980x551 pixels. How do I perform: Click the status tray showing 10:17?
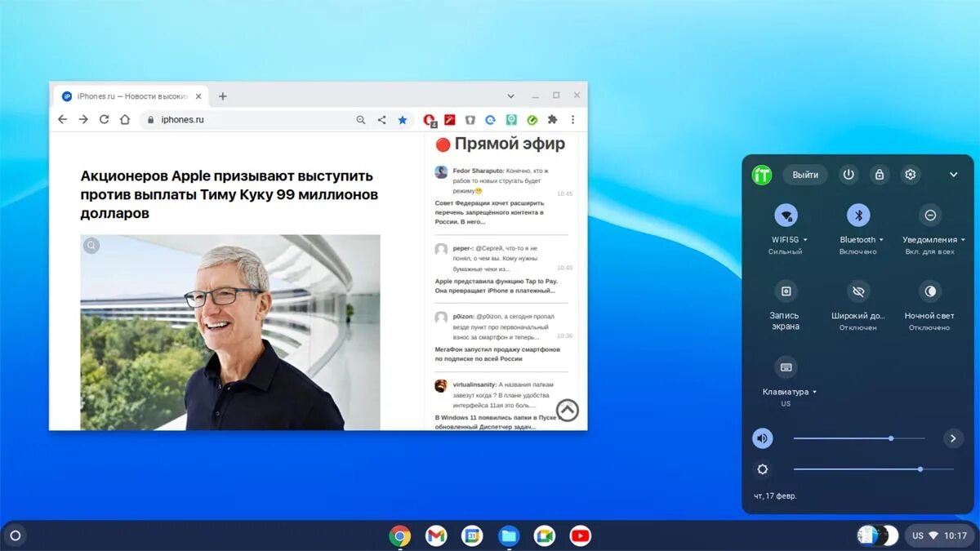(x=939, y=536)
